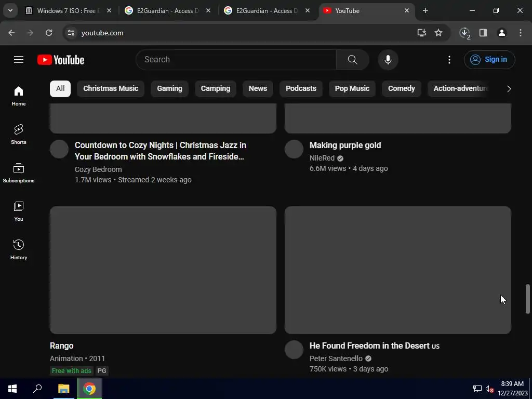Viewport: 532px width, 399px height.
Task: Filter by Comedy chip
Action: (402, 88)
